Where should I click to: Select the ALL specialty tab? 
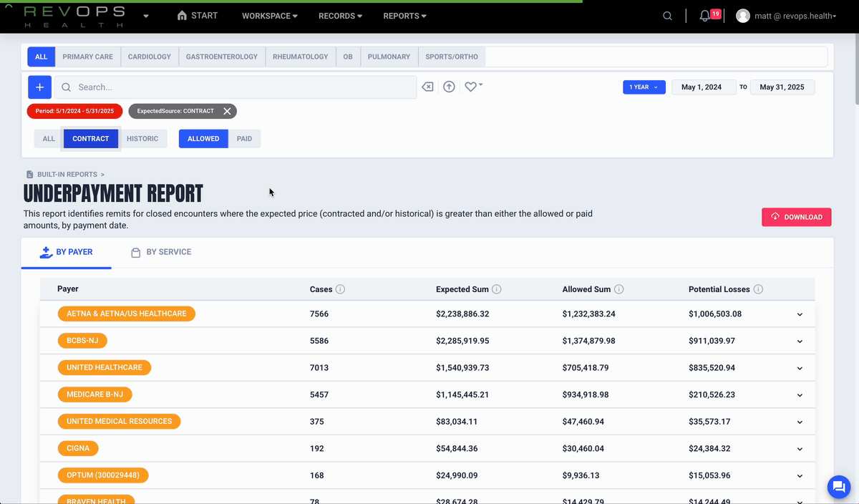click(x=41, y=57)
